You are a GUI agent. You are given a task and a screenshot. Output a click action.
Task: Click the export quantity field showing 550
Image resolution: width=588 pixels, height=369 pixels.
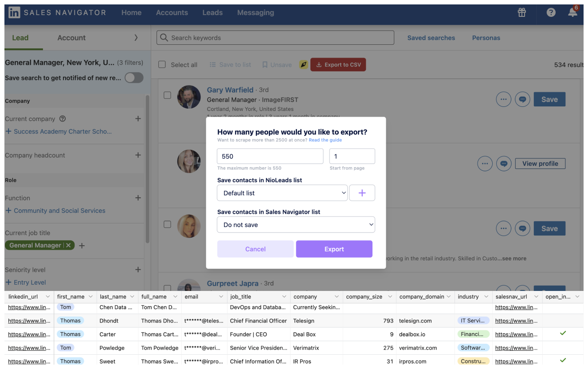270,156
